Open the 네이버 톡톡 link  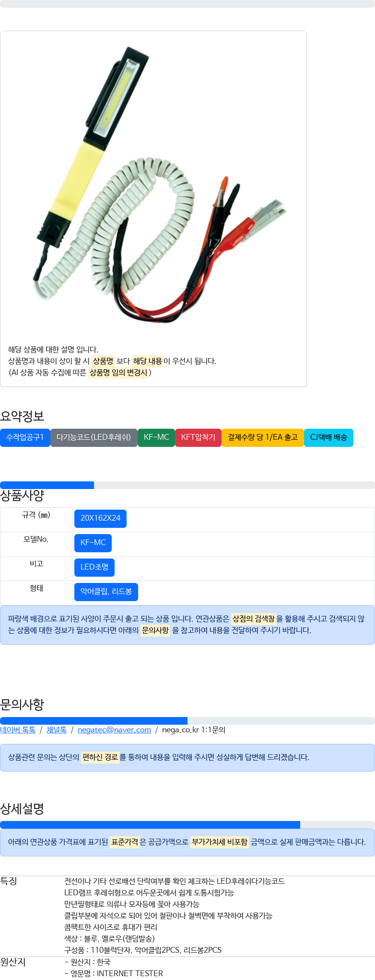pos(18,729)
